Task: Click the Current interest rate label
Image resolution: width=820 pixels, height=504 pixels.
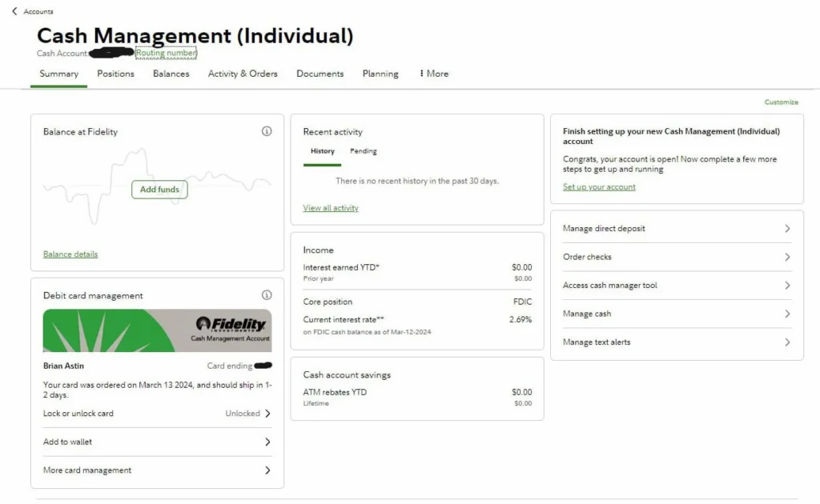Action: click(344, 319)
